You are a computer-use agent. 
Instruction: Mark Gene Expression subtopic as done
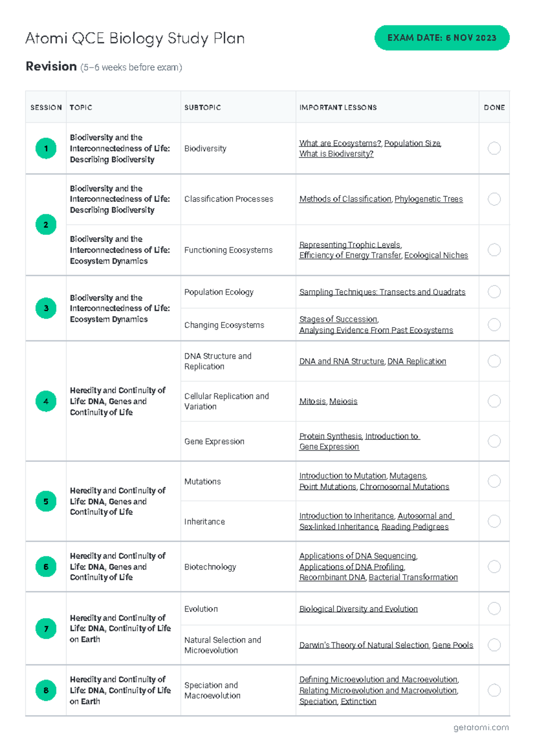point(494,441)
